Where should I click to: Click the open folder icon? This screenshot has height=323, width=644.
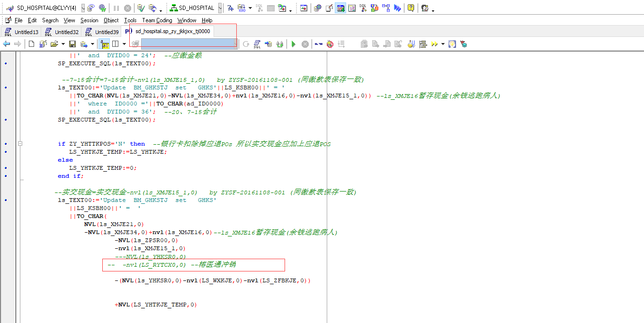[54, 44]
